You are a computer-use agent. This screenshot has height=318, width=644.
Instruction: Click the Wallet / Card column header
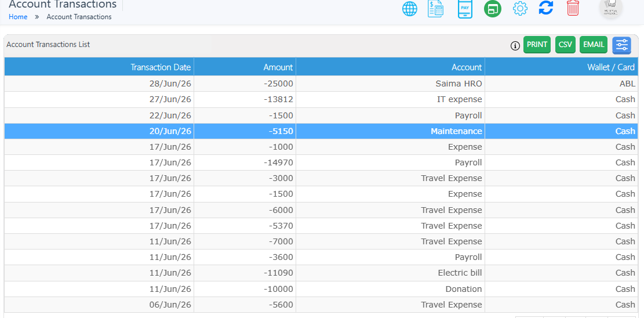coord(562,67)
